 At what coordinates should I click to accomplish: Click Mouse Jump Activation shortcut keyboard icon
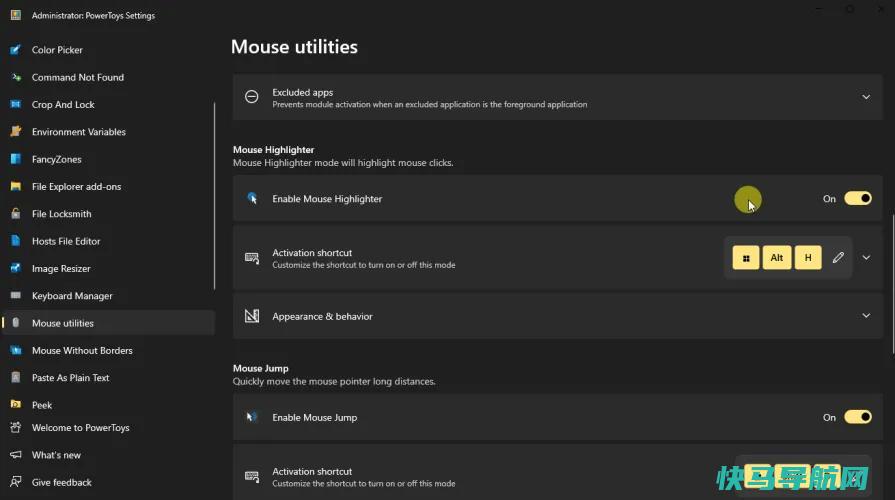point(252,476)
